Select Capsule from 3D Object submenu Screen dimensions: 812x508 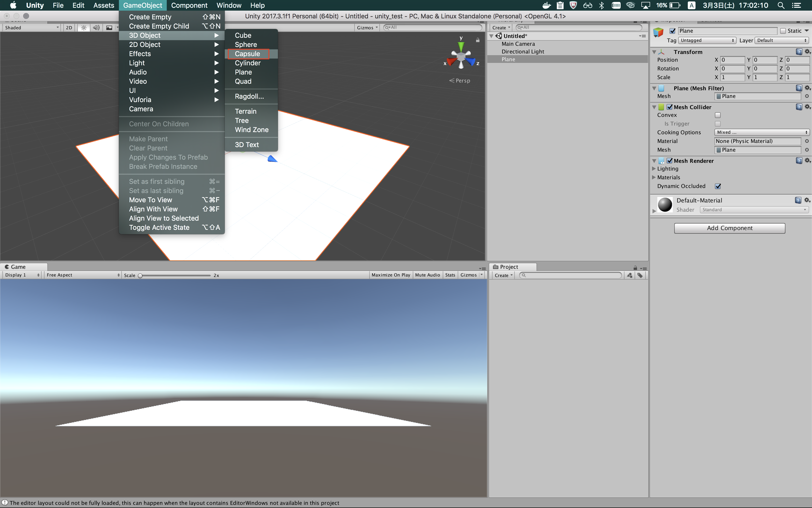click(251, 54)
